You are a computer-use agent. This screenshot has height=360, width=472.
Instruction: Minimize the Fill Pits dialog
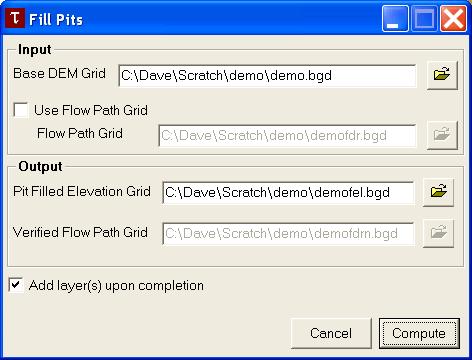click(x=395, y=19)
